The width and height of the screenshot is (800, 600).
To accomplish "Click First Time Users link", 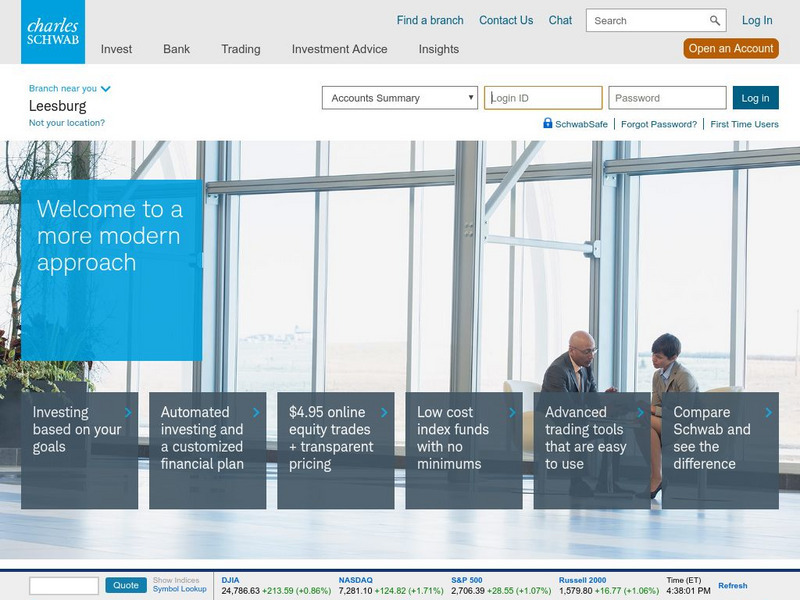I will coord(744,124).
